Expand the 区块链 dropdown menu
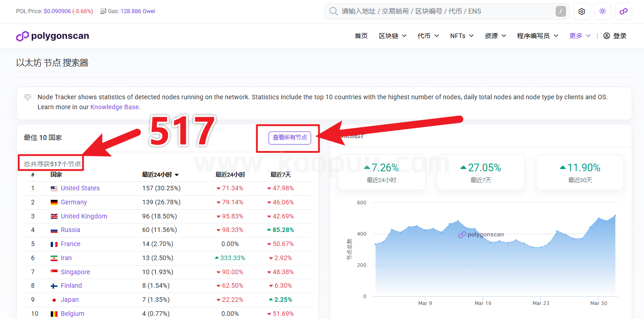The height and width of the screenshot is (319, 644). pos(393,36)
